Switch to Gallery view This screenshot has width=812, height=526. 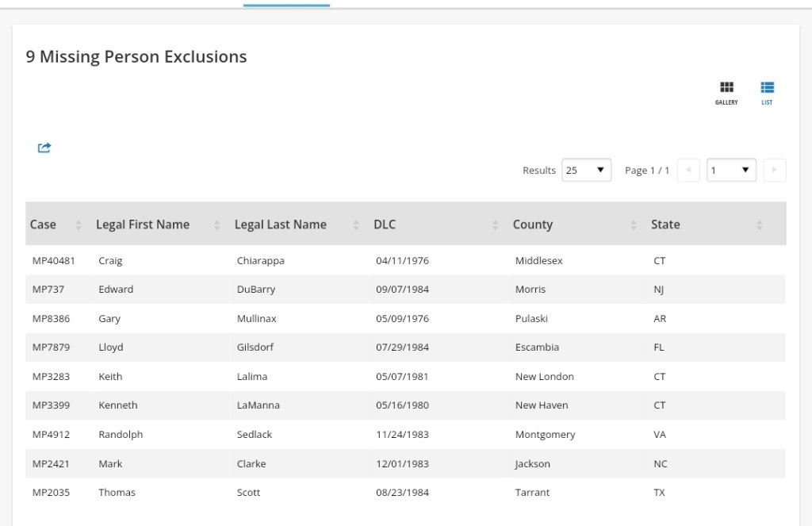pos(726,92)
